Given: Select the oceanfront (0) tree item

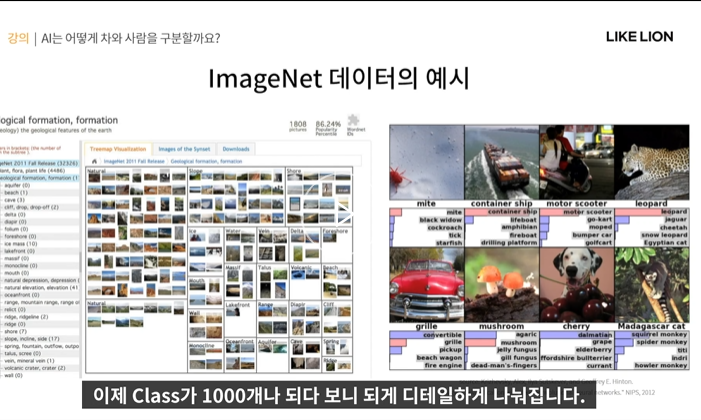Looking at the screenshot, I should (21, 295).
